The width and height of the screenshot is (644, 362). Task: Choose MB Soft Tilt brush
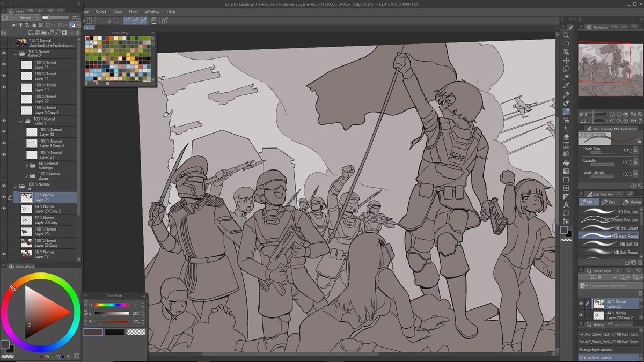coord(609,244)
